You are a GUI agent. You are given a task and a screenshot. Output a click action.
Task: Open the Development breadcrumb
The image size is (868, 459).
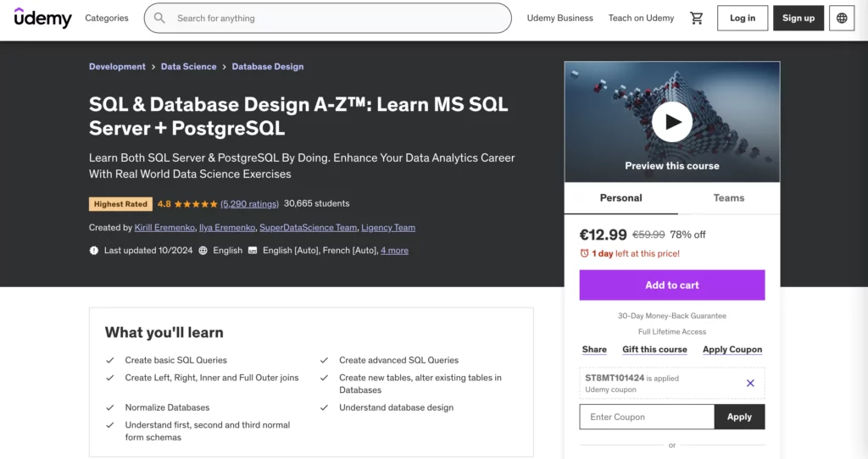(x=117, y=66)
